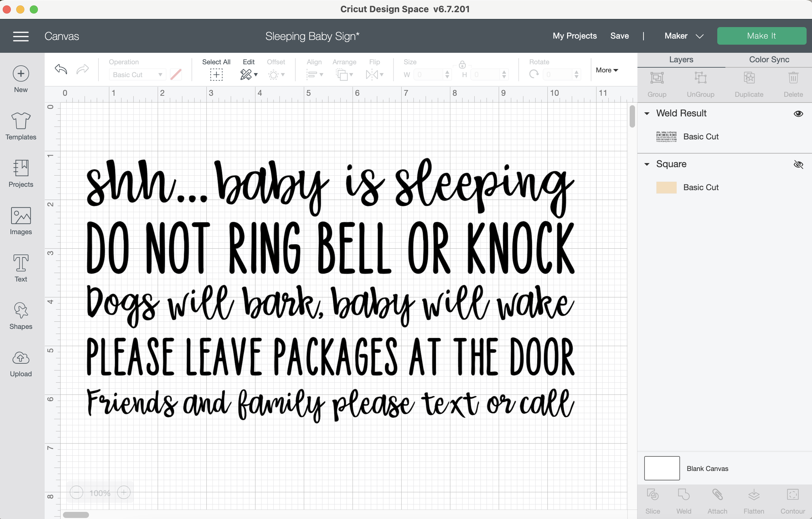Click the height size input field
Image resolution: width=812 pixels, height=519 pixels.
click(486, 74)
